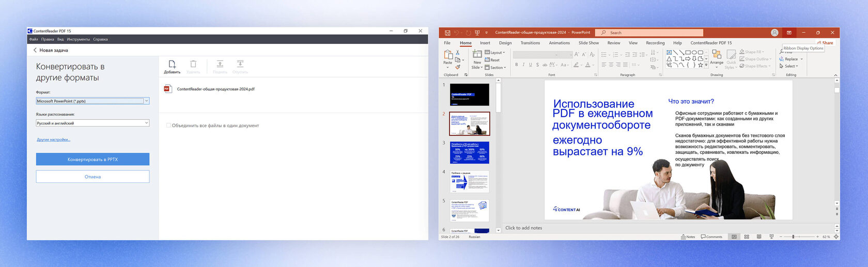The image size is (868, 267).
Task: Open the Shape Outline dropdown
Action: click(x=755, y=59)
